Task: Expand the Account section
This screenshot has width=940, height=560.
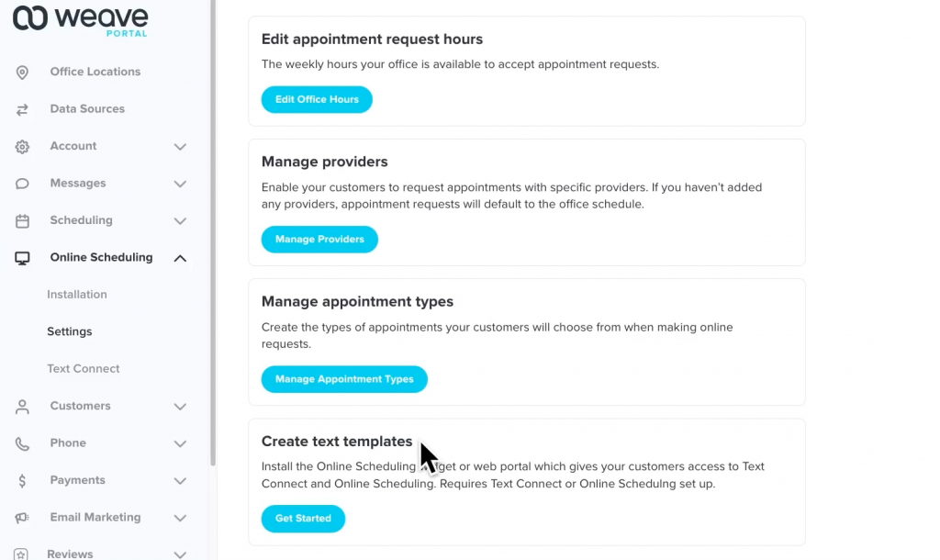Action: [180, 146]
